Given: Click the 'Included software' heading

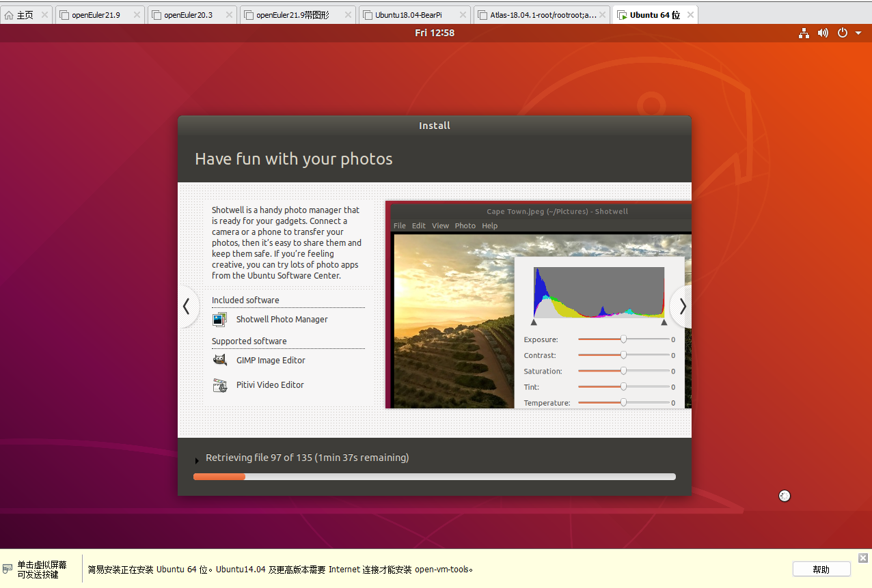Looking at the screenshot, I should click(x=245, y=300).
